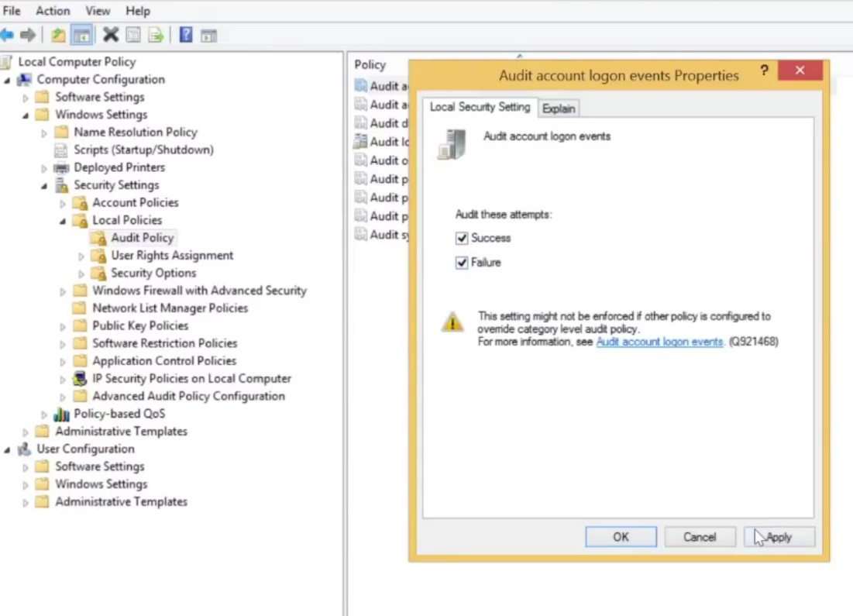Expand the Account Policies node
853x616 pixels.
(63, 204)
